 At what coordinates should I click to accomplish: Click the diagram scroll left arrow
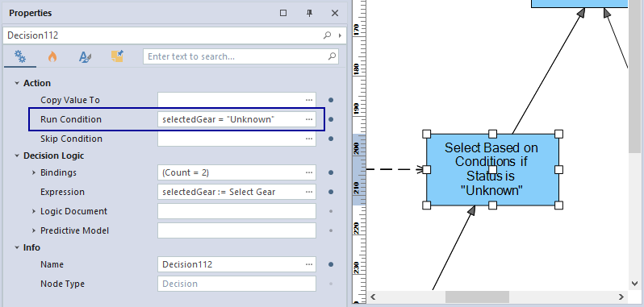[x=373, y=297]
